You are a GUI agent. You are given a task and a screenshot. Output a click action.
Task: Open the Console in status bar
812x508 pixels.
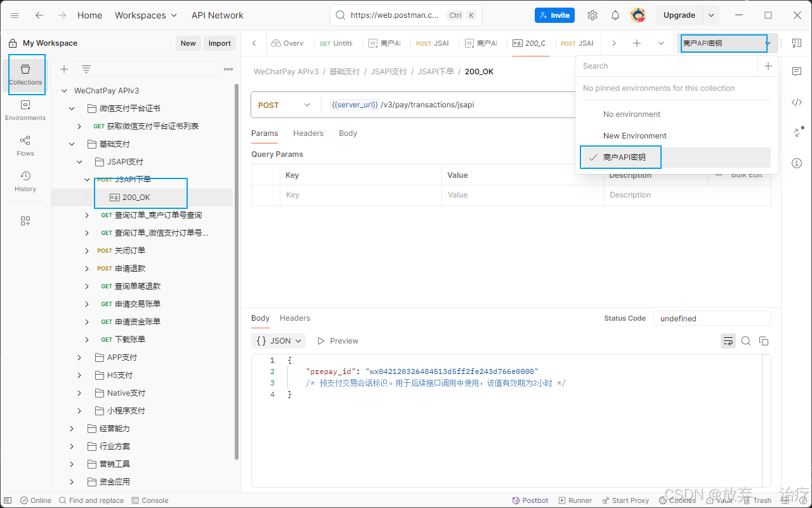150,500
